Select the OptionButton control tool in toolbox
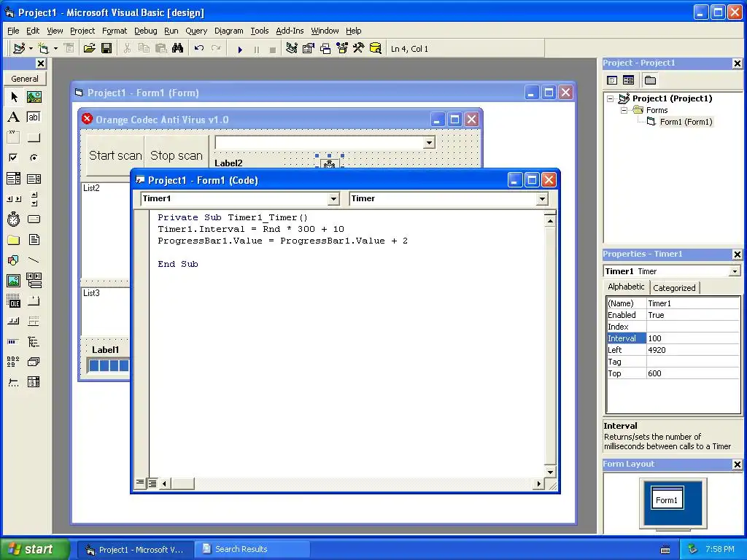Viewport: 747px width, 560px height. pyautogui.click(x=34, y=157)
